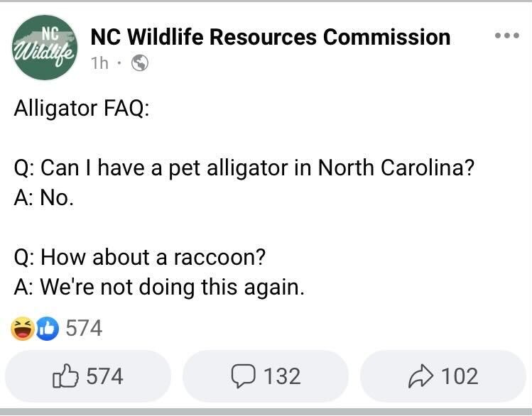Image resolution: width=532 pixels, height=416 pixels.
Task: Click the 1h post timestamp
Action: tap(99, 63)
